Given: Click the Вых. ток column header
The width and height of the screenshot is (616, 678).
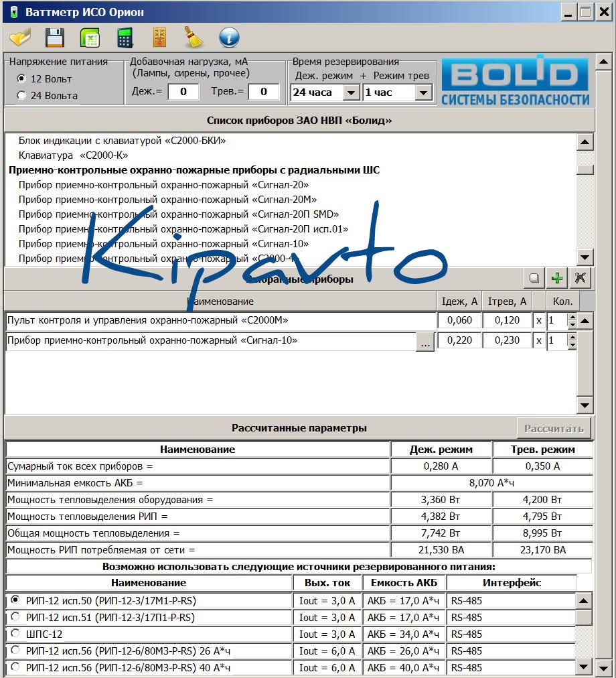Looking at the screenshot, I should pos(327,583).
